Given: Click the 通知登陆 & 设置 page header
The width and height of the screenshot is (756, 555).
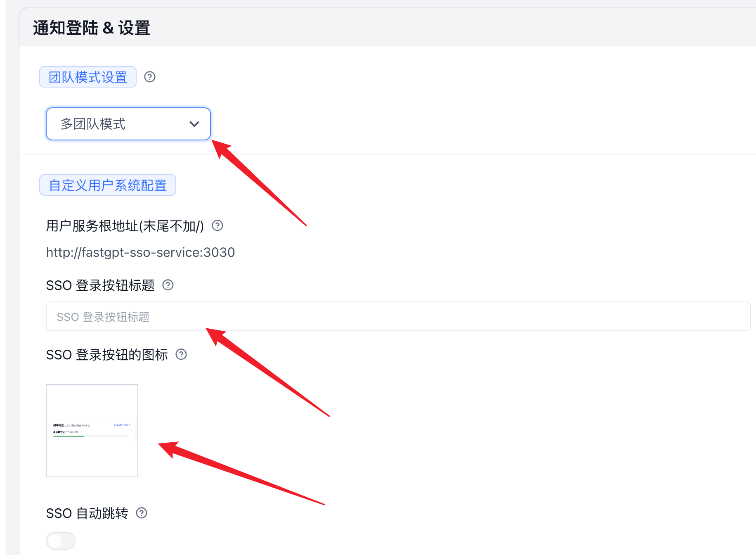Looking at the screenshot, I should coord(92,28).
